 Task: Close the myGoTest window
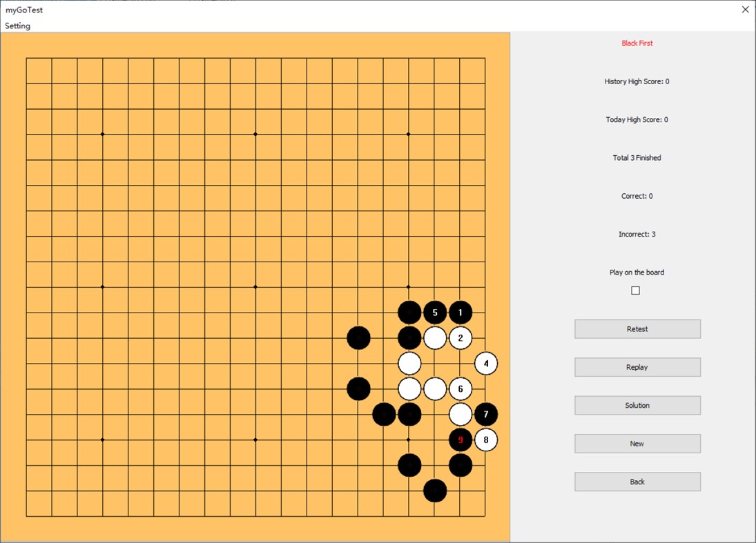[744, 9]
